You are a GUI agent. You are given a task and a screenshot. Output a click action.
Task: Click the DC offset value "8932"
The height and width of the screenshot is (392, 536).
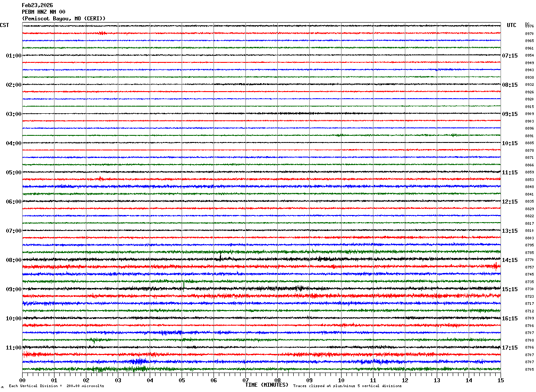pyautogui.click(x=529, y=85)
